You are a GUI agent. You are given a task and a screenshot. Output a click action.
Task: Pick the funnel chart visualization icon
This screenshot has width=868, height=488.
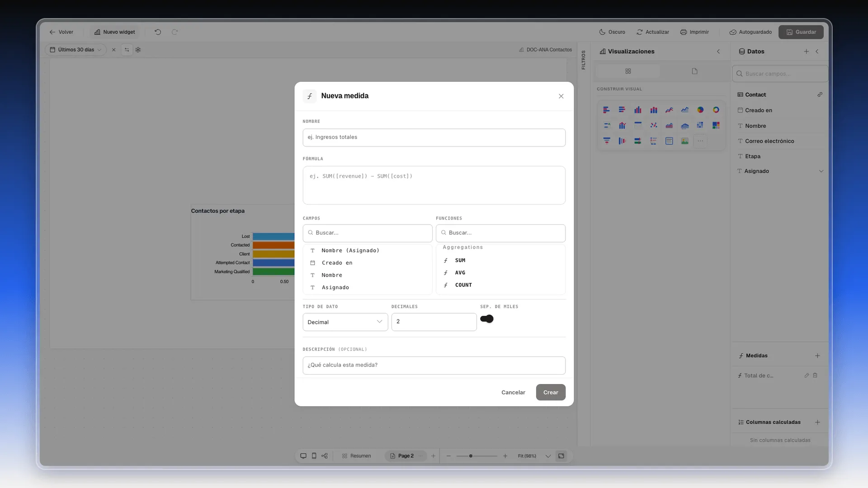(607, 141)
